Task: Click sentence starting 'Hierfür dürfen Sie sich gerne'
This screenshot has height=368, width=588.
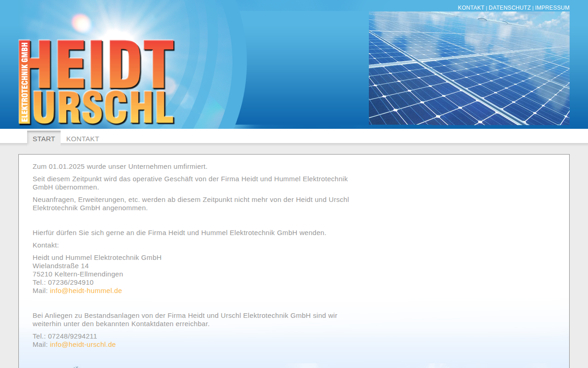Action: pos(179,233)
